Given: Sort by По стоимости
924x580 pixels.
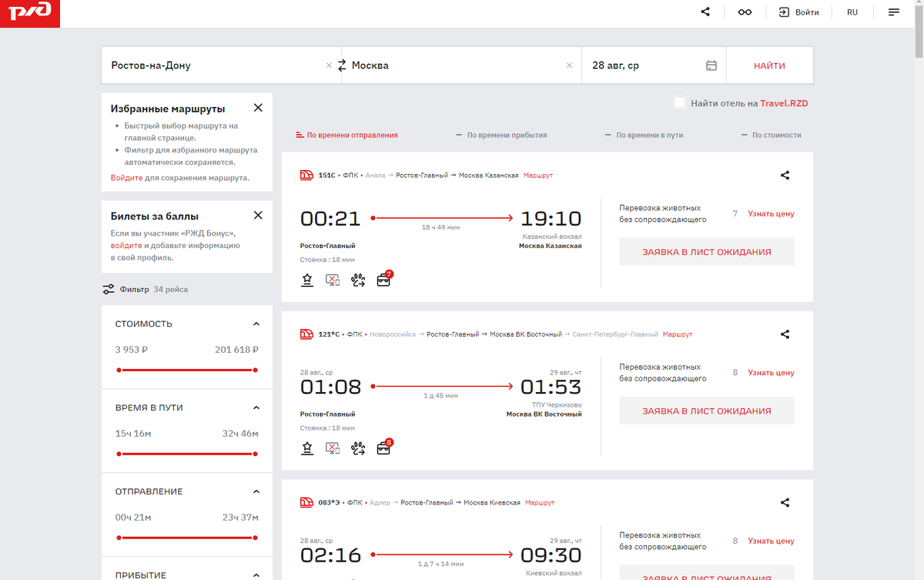Looking at the screenshot, I should click(772, 135).
